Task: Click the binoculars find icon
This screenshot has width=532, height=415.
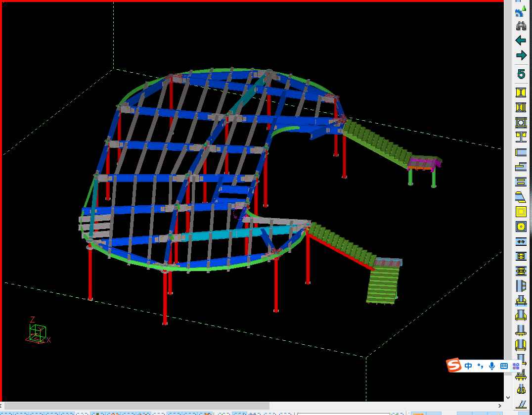Action: tap(521, 26)
